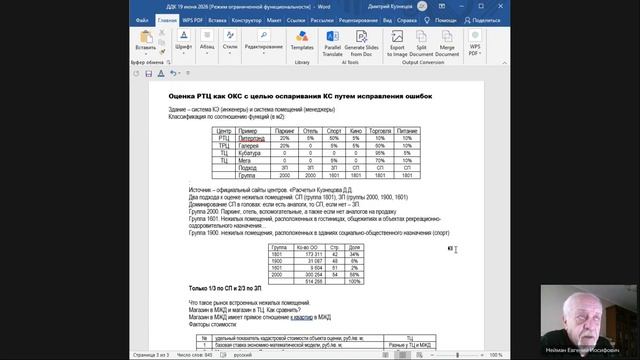Adjust the zoom slider handle

click(x=457, y=355)
